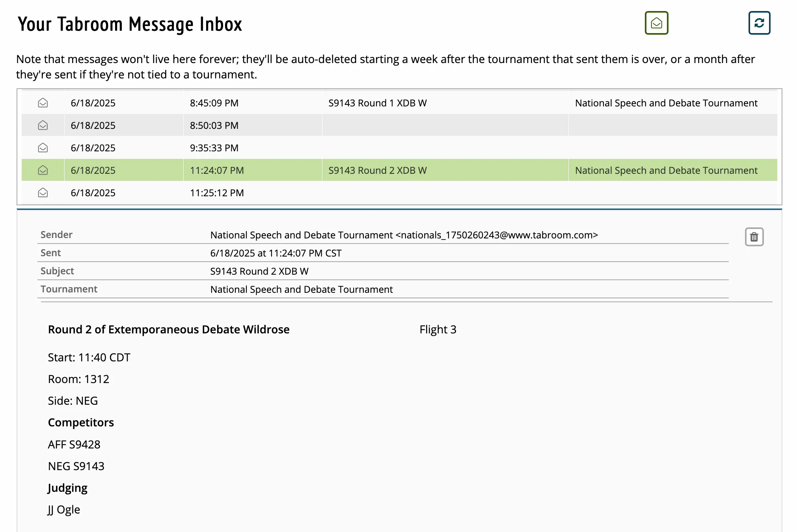Viewport: 797px width, 532px height.
Task: Delete the open message with trash icon
Action: point(754,237)
